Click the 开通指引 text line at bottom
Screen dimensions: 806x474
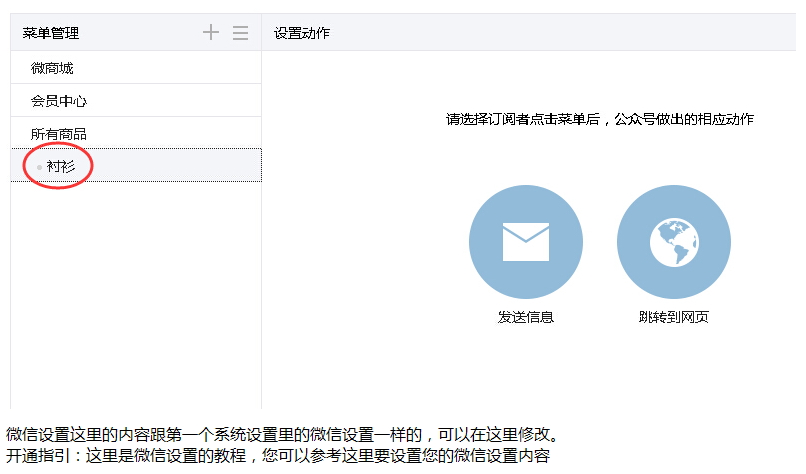pos(278,456)
